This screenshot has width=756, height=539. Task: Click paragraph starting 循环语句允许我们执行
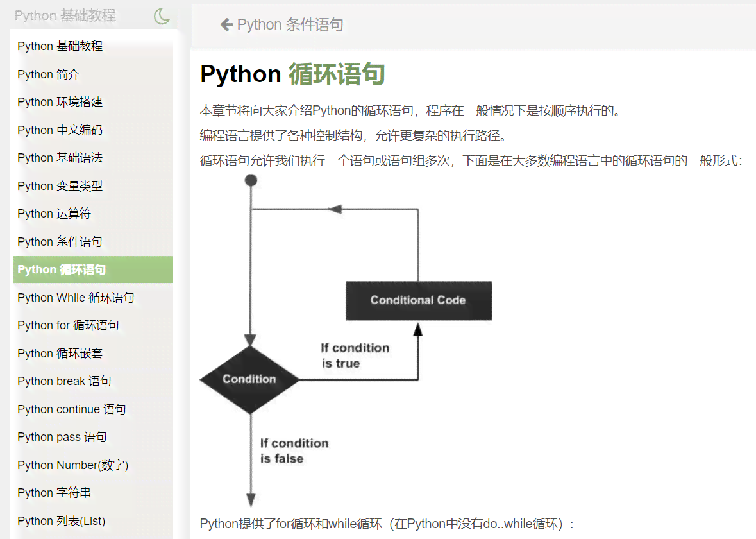click(x=471, y=160)
